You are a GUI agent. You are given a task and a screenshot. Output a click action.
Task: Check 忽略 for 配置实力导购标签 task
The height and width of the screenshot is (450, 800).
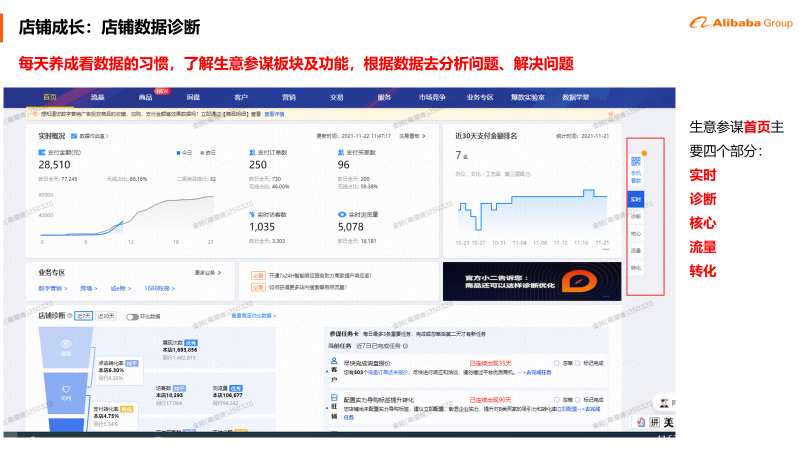[x=557, y=400]
